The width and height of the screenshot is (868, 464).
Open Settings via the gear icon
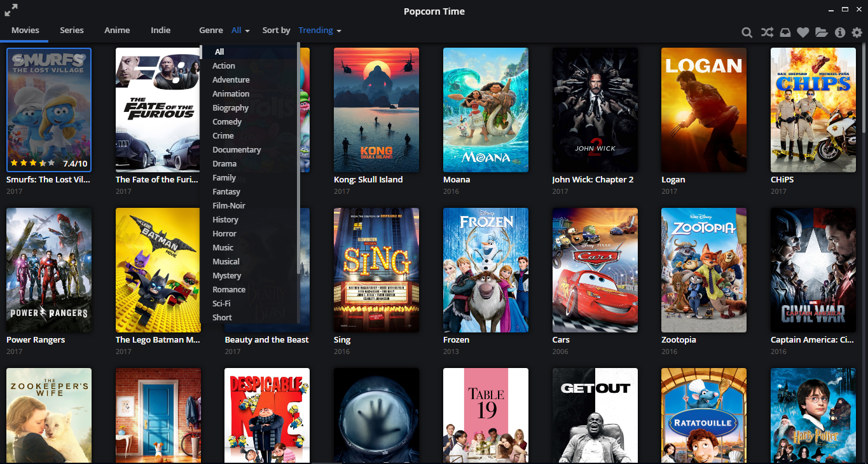click(x=857, y=32)
